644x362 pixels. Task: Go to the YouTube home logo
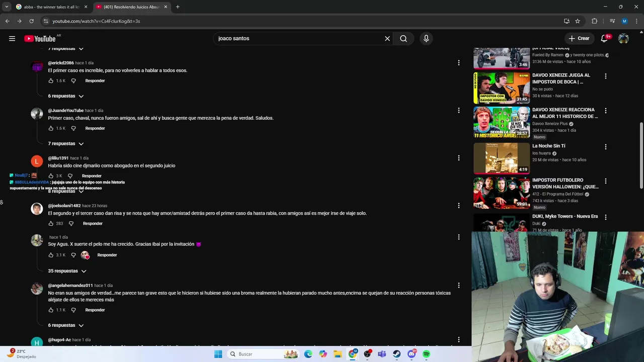coord(40,39)
